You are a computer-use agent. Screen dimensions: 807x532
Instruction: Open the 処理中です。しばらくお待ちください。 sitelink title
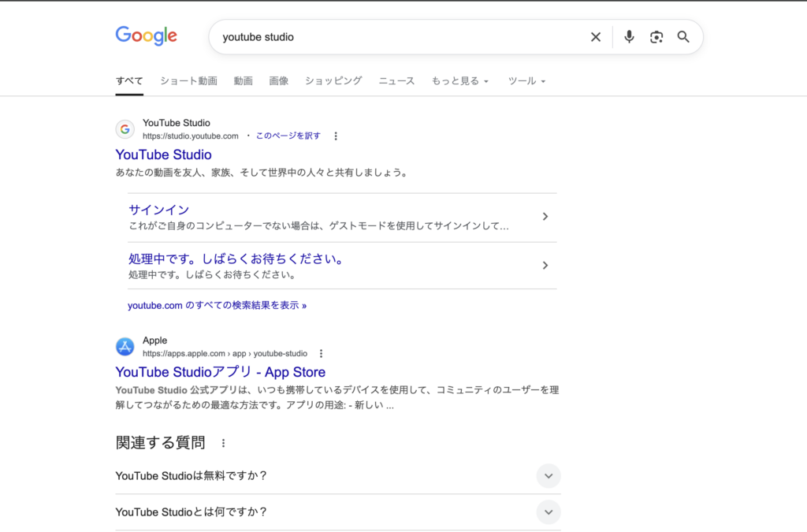coord(236,259)
